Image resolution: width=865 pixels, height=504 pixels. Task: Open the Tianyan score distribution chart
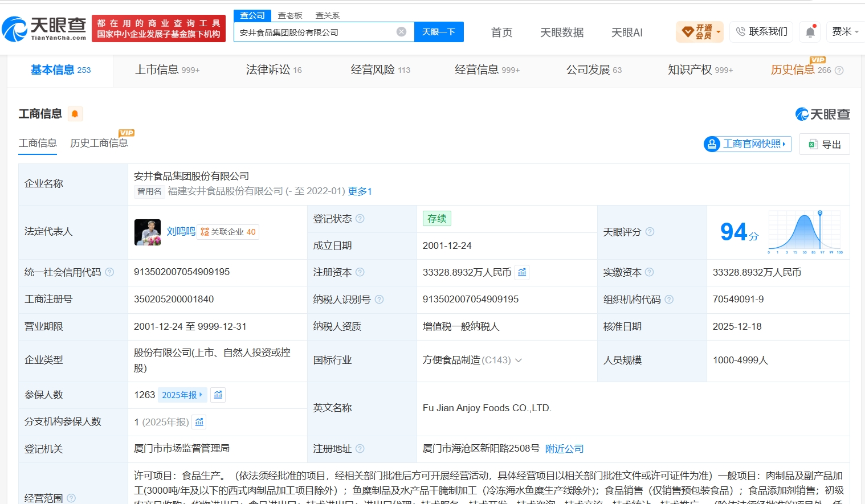(805, 232)
